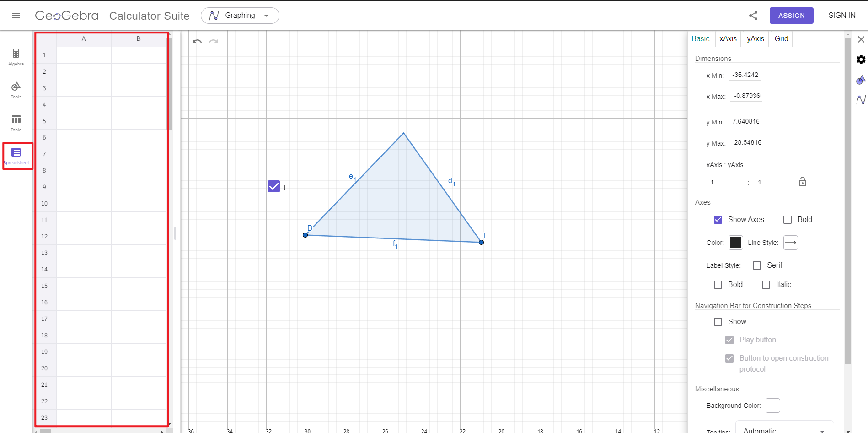Select spreadsheet column A header
The width and height of the screenshot is (868, 433).
pos(84,39)
